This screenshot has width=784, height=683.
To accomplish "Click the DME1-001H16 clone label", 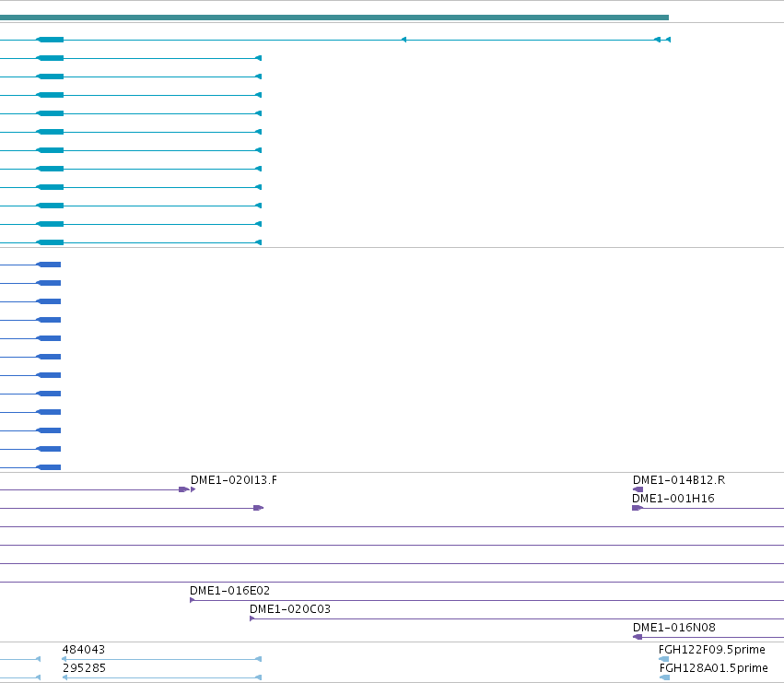I will pos(673,499).
